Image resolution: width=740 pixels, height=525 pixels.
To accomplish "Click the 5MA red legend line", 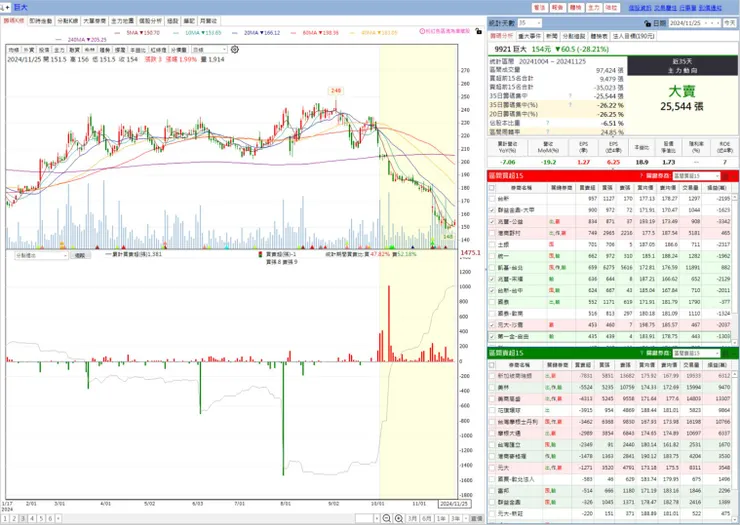I will (137, 33).
